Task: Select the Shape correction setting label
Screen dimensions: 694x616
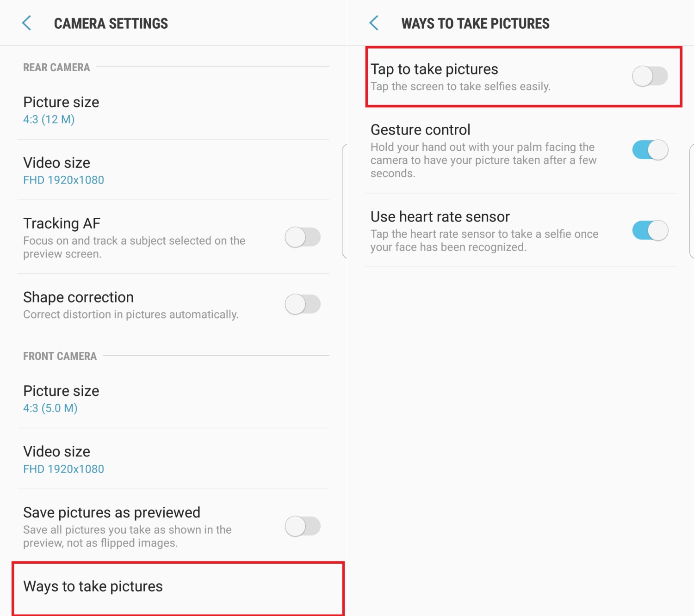Action: [x=79, y=297]
